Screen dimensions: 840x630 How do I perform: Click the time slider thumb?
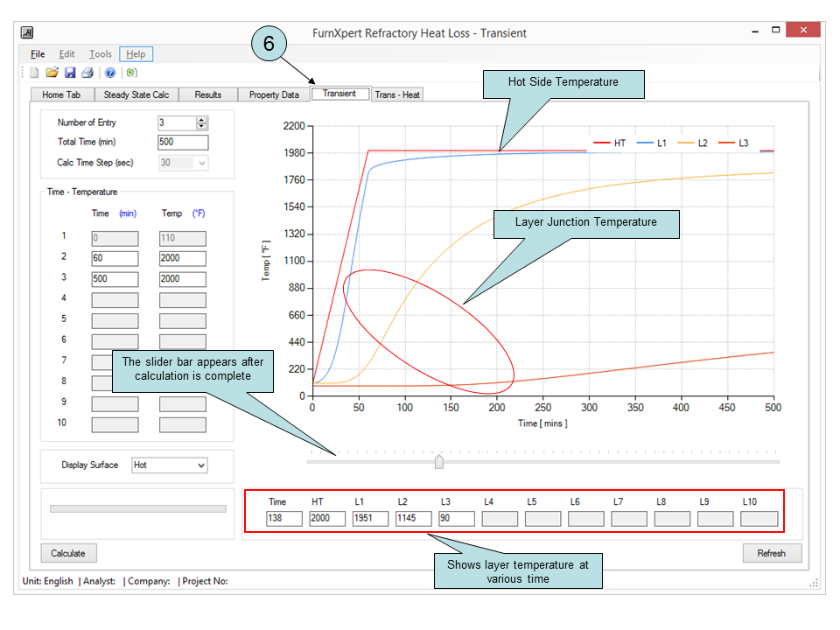click(x=439, y=461)
